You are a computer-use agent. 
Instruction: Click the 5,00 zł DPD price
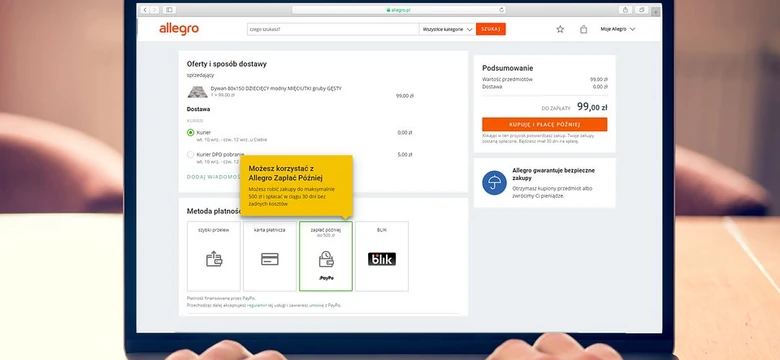(x=405, y=155)
